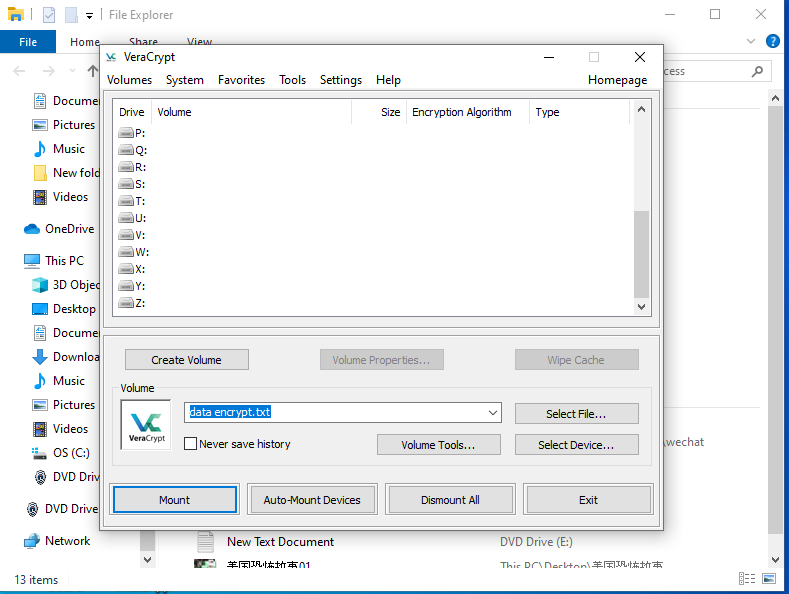Screen dimensions: 789x594
Task: Select drive Y: icon in VeraCrypt list
Action: [x=126, y=286]
